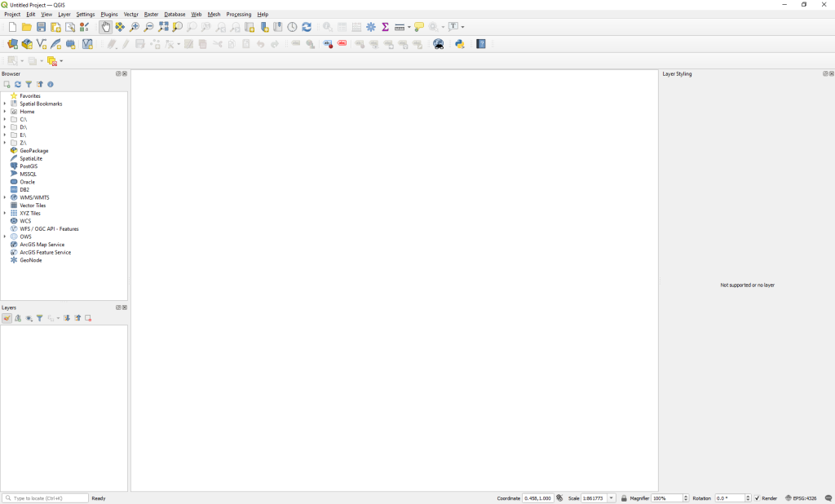Increase rotation using the stepper arrows
This screenshot has height=504, width=835.
(x=748, y=495)
